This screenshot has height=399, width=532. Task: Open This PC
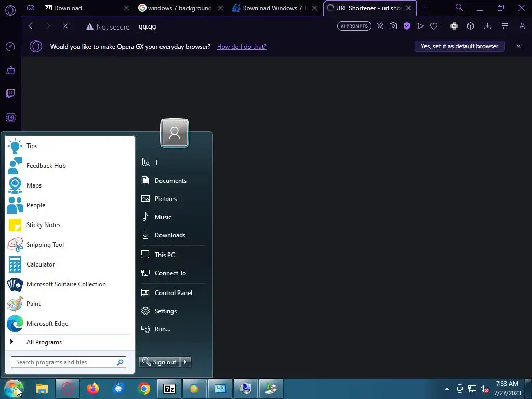[174, 255]
